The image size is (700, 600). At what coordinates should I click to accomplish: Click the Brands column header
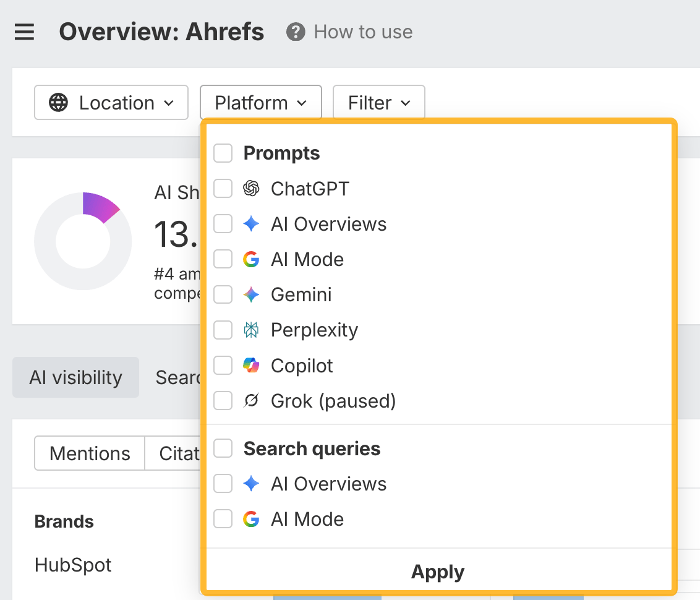(64, 521)
